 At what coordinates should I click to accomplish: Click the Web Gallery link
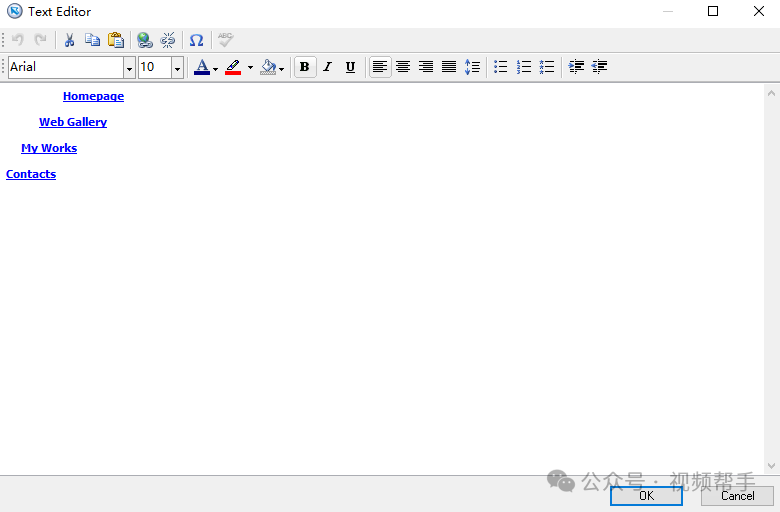[73, 122]
